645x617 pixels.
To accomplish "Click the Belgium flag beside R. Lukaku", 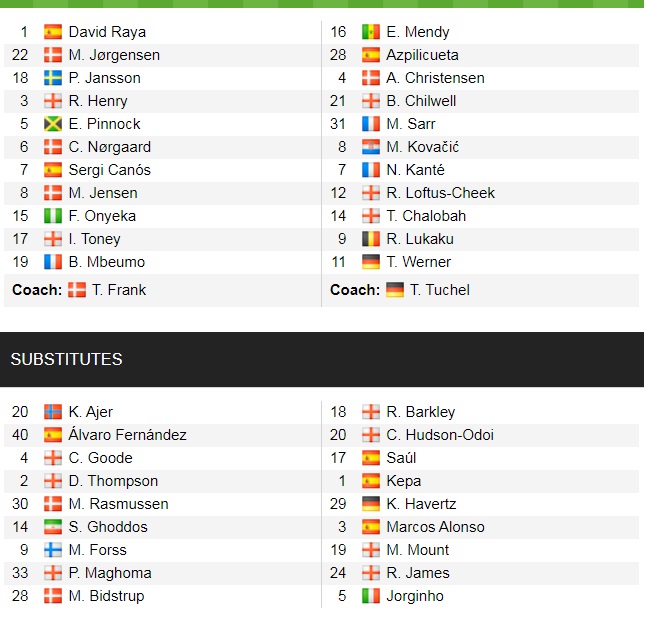I will coord(371,239).
